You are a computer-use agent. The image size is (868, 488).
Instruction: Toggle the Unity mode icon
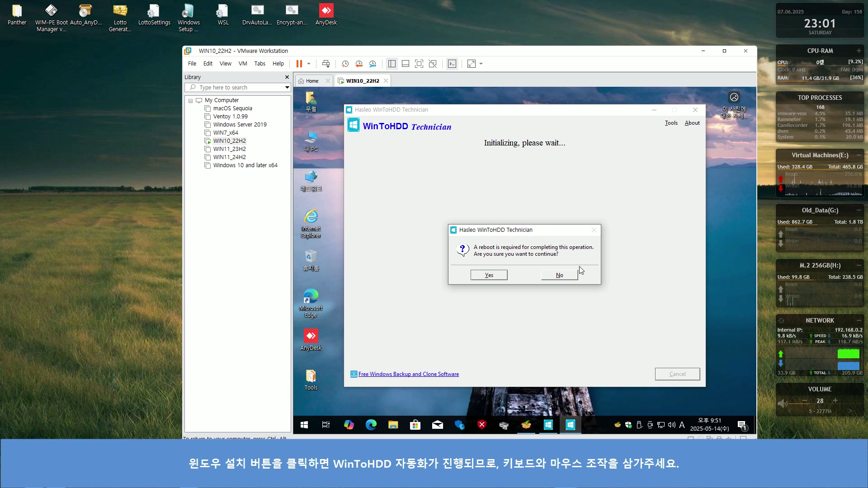[x=433, y=64]
